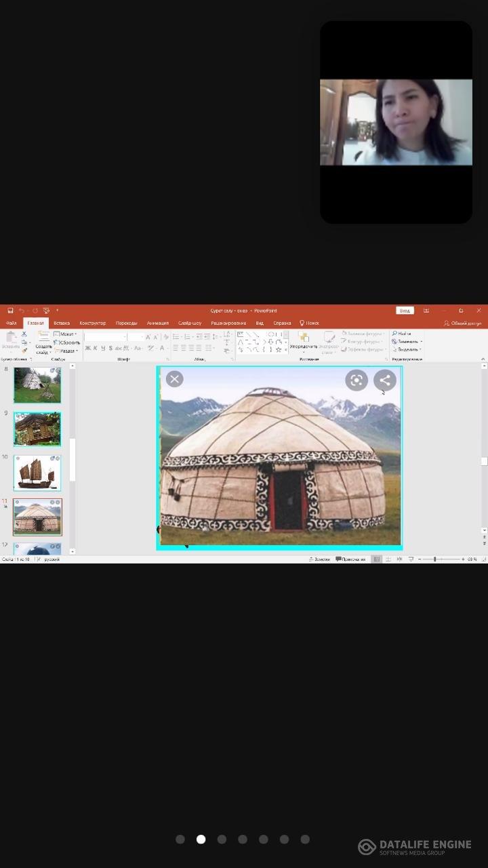Toggle bold formatting (Ж)
The width and height of the screenshot is (488, 868).
tap(87, 349)
